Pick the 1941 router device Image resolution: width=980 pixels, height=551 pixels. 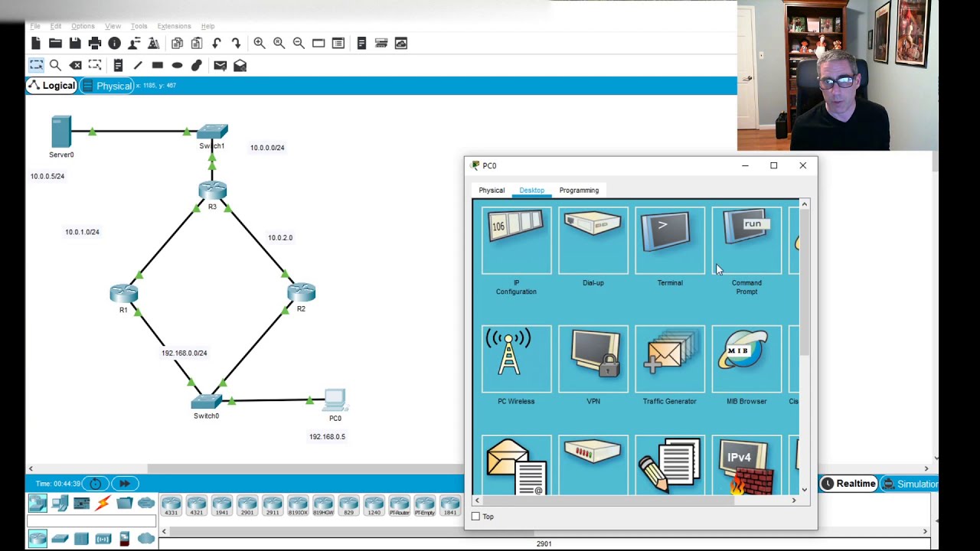click(221, 506)
